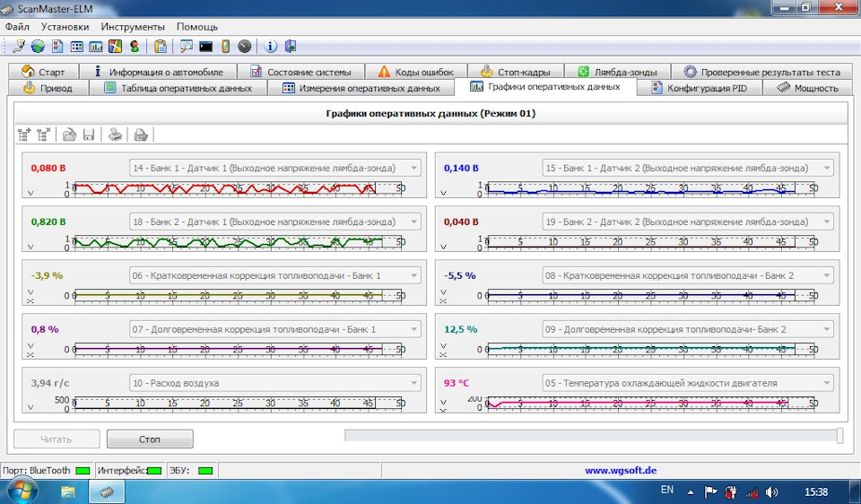Click the printer icon in graphs toolbar
This screenshot has width=861, height=504.
pyautogui.click(x=115, y=134)
